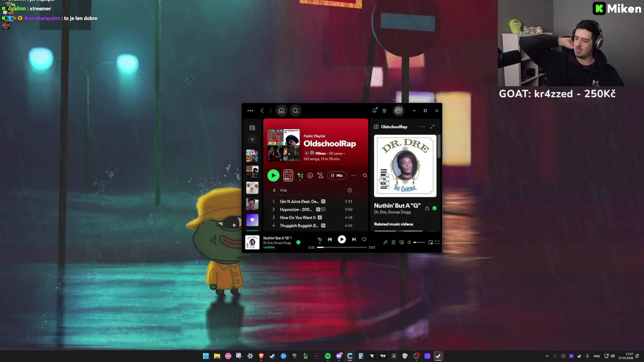Toggle Smart Shuffle in the player bar
The image size is (644, 362).
[319, 240]
